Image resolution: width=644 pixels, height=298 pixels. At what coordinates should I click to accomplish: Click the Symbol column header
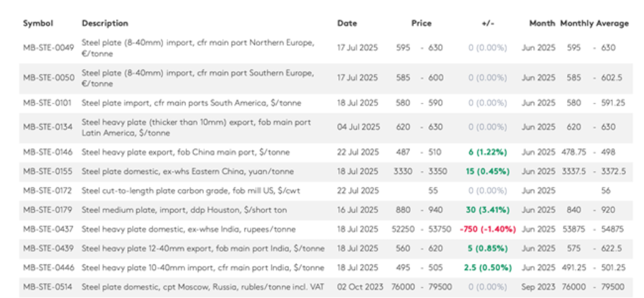coord(38,24)
